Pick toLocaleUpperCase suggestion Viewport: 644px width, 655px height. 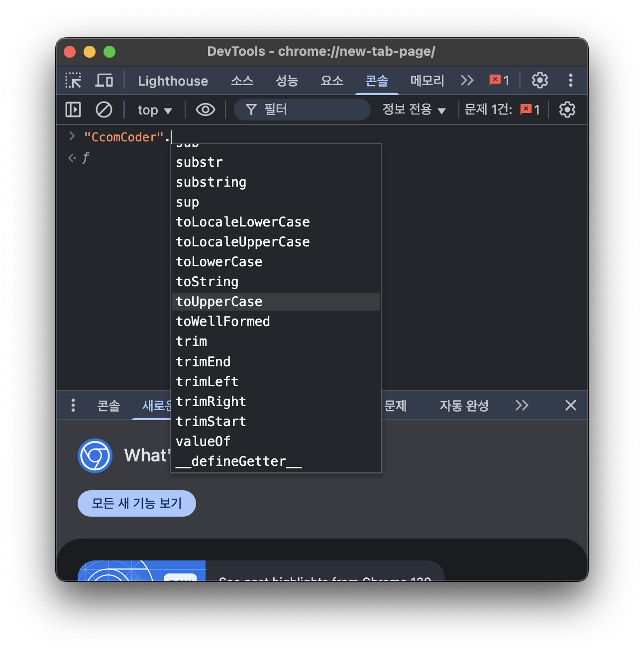(276, 242)
